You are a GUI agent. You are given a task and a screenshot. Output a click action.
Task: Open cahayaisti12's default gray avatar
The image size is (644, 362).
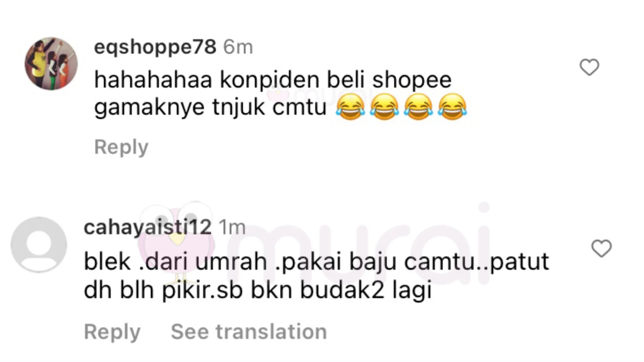[39, 244]
